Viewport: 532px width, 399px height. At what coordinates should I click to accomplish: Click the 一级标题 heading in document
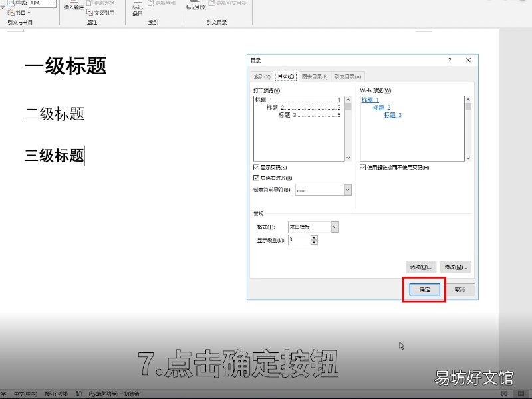[x=65, y=66]
